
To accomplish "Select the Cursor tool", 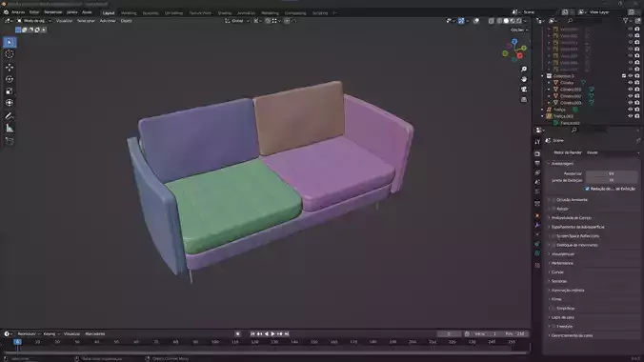I will (10, 54).
